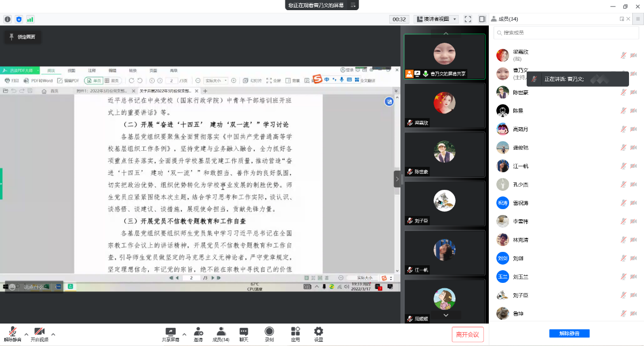Click the red 离开会议 button

click(467, 334)
